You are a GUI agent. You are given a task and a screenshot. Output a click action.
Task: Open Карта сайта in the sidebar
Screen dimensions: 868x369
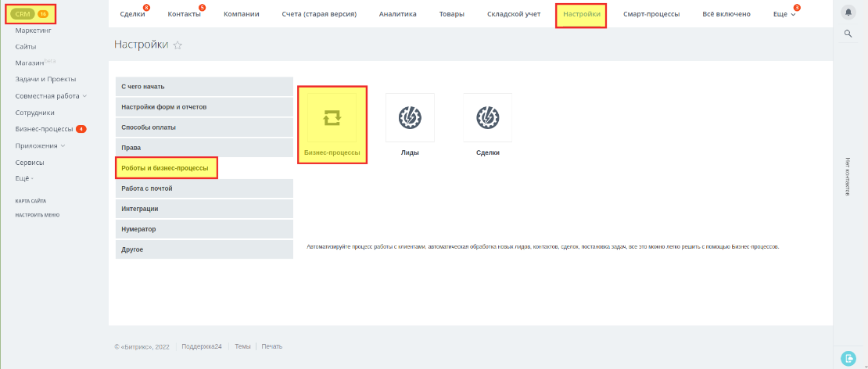point(30,201)
